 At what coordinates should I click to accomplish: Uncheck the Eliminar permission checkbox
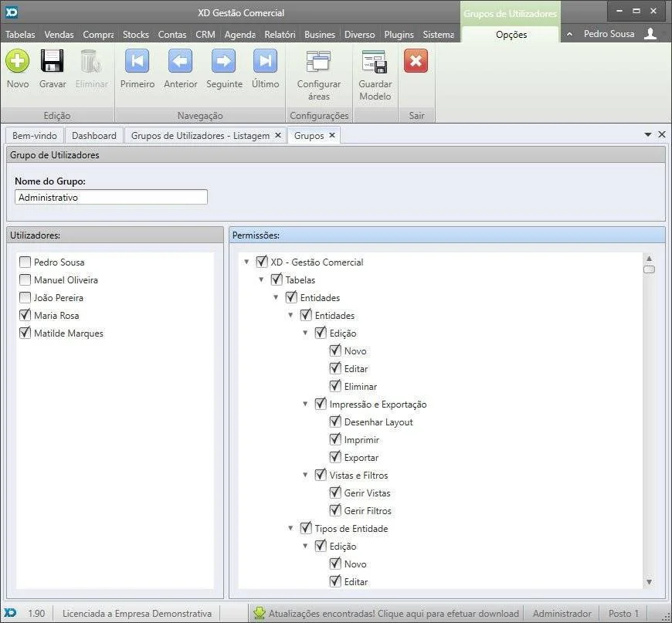click(335, 386)
